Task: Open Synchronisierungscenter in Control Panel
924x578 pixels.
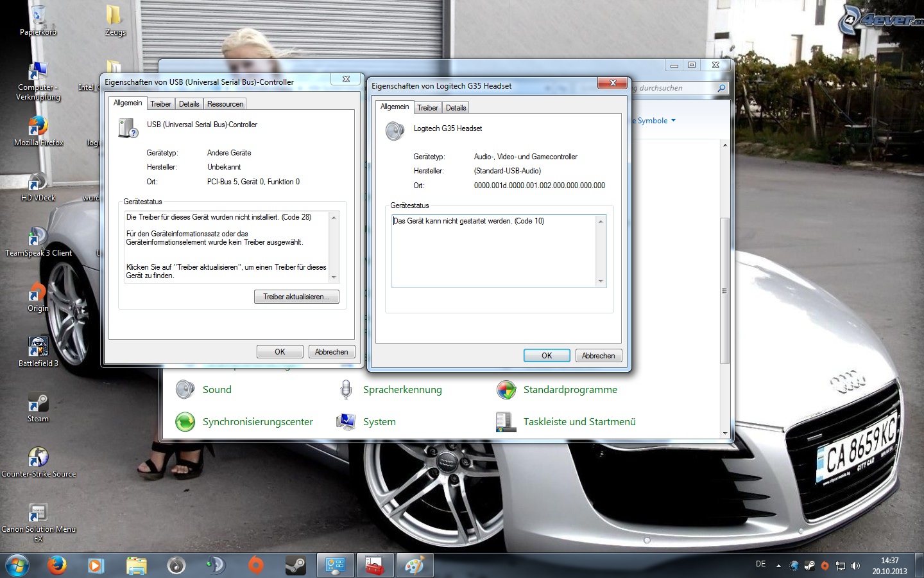Action: [x=258, y=422]
